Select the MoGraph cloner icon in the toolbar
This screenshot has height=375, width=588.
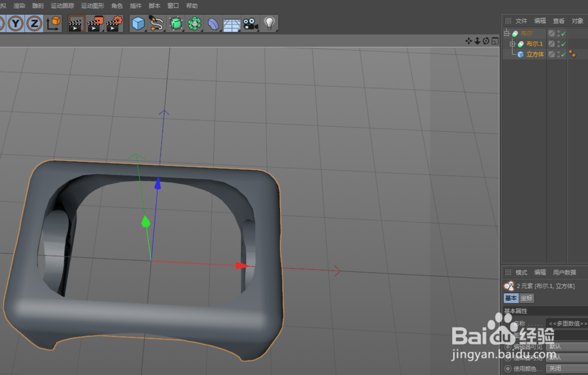point(194,24)
